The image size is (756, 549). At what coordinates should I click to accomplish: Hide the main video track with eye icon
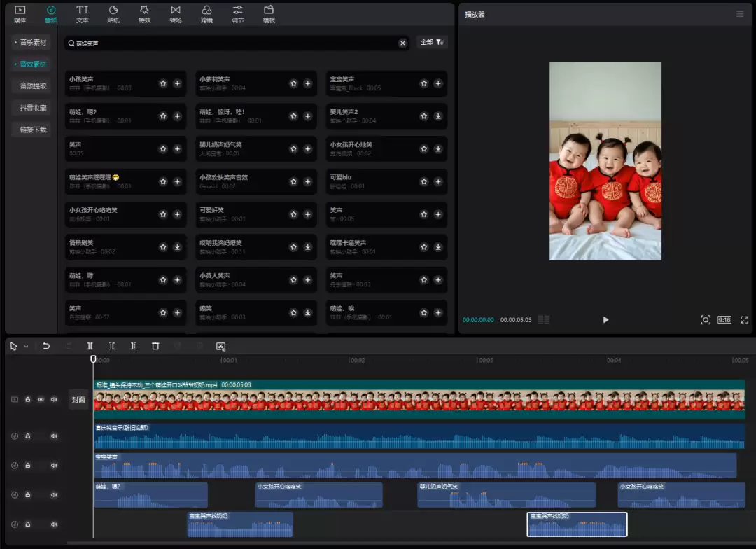tap(41, 400)
